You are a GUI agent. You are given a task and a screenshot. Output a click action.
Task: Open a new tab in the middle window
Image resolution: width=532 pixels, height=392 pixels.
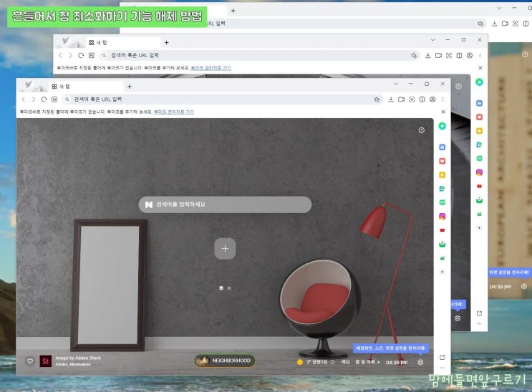point(166,42)
